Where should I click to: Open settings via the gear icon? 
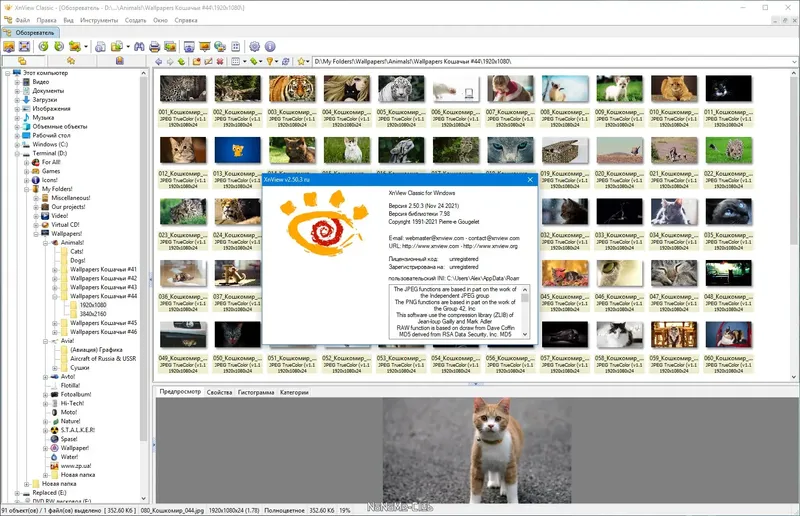(x=255, y=46)
